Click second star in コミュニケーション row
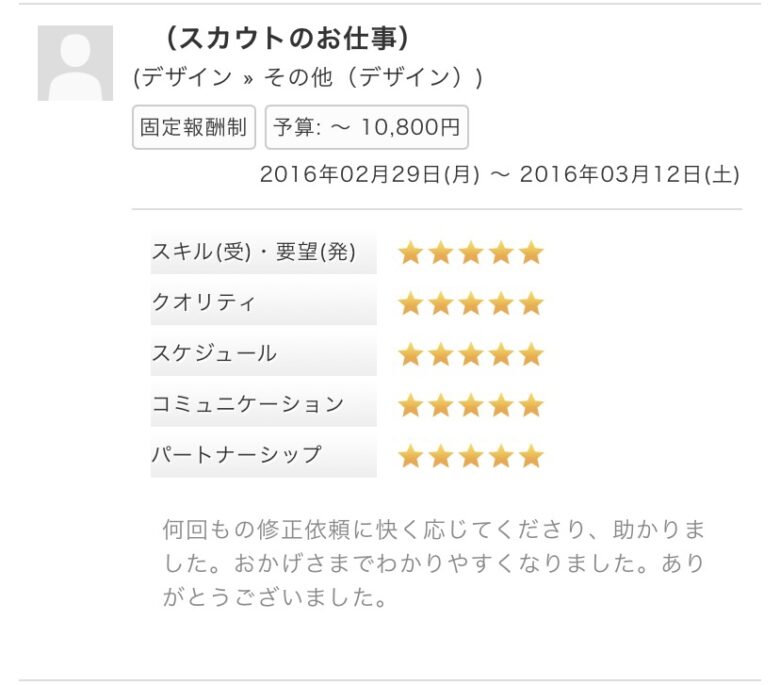Image resolution: width=780 pixels, height=685 pixels. 440,405
